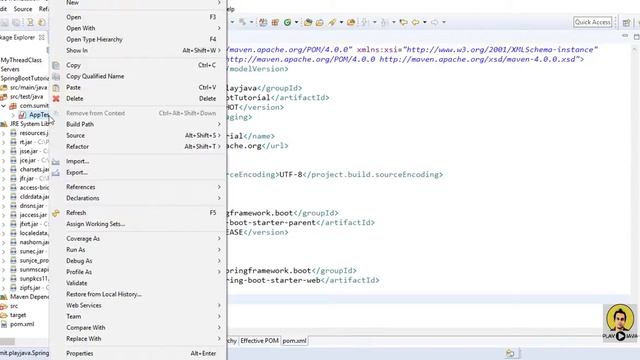This screenshot has width=640, height=360.
Task: Minimize the editor area
Action: tap(624, 36)
